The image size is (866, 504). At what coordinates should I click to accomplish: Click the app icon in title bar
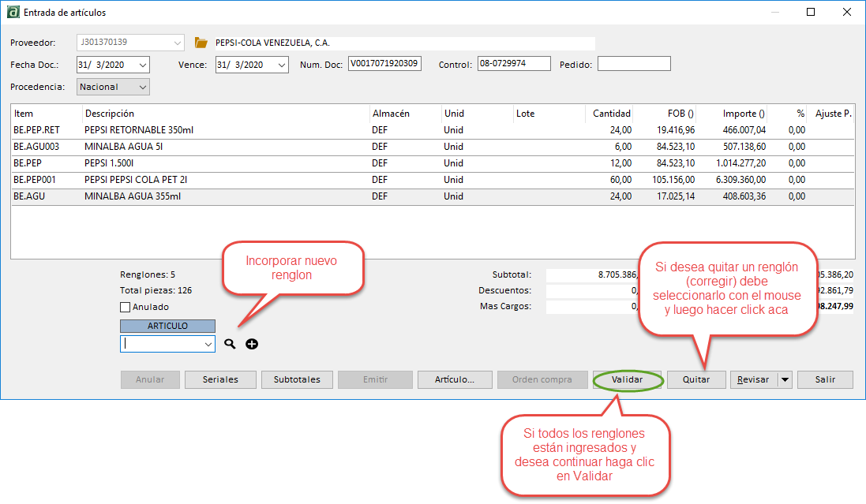pos(12,13)
